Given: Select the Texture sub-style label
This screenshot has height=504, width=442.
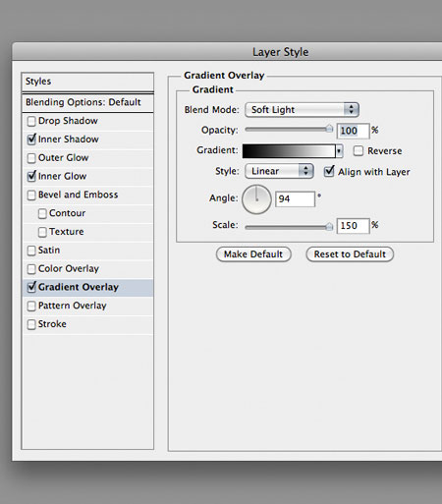Looking at the screenshot, I should (x=67, y=232).
